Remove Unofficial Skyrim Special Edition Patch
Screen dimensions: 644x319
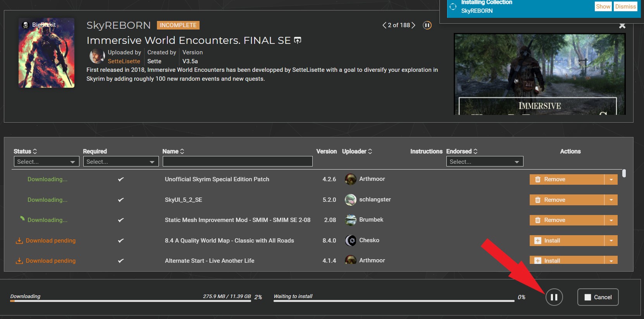[567, 179]
